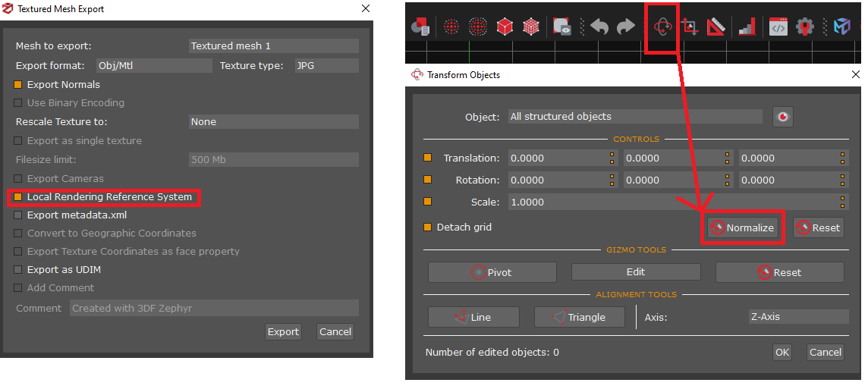Disable Local Rendering Reference System
The width and height of the screenshot is (868, 389).
(x=18, y=197)
